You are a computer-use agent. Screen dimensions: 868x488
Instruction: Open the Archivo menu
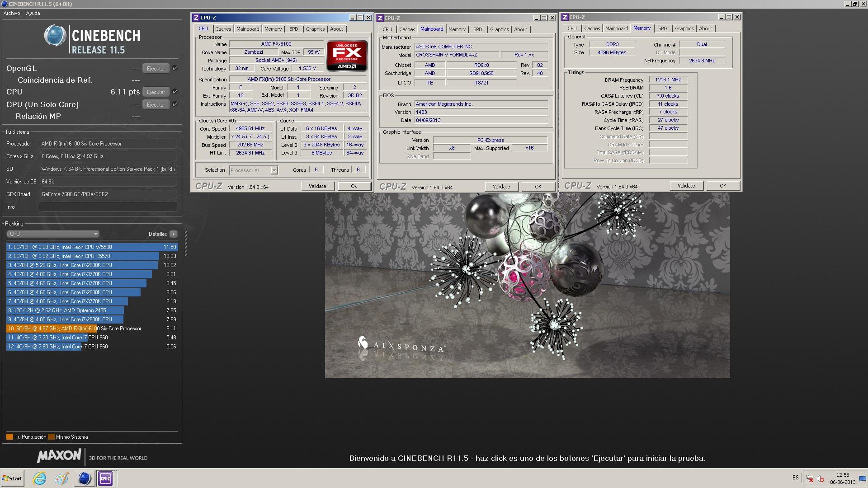pyautogui.click(x=12, y=13)
